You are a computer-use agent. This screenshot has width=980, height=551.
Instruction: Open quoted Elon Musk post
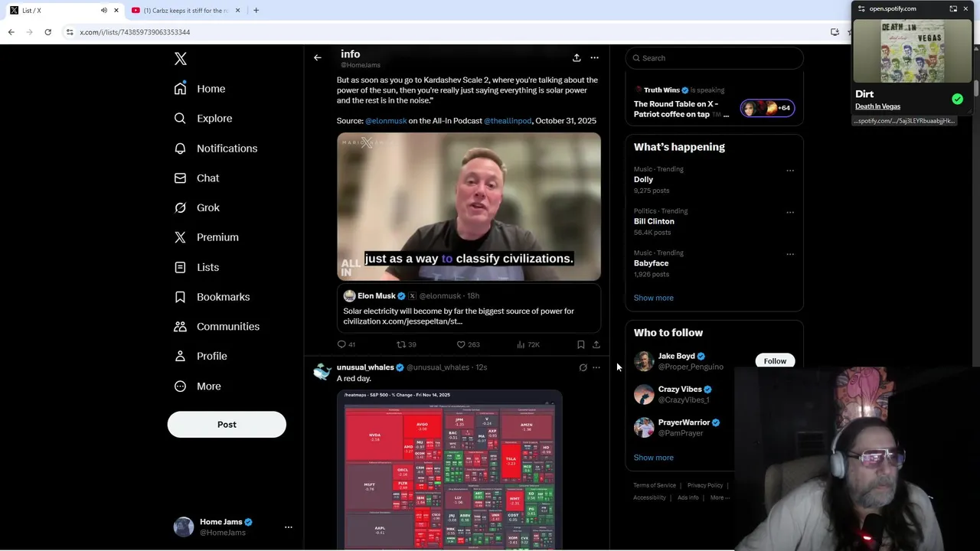tap(469, 309)
